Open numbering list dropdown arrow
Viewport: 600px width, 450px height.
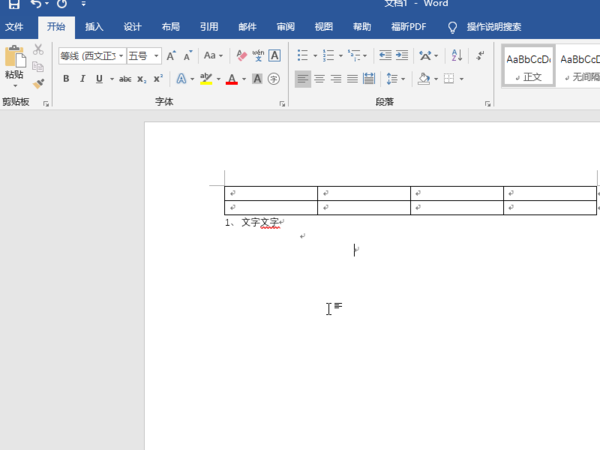341,56
